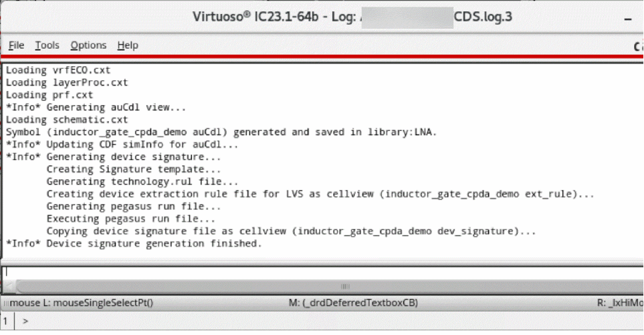Click the '>' prompt in the bottom bar
The height and width of the screenshot is (335, 644).
pyautogui.click(x=25, y=322)
